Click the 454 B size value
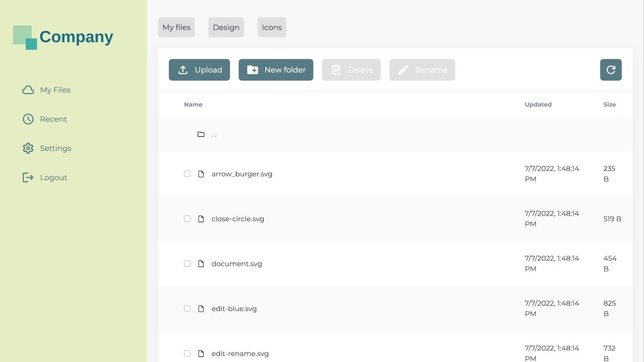The height and width of the screenshot is (362, 644). coord(610,263)
